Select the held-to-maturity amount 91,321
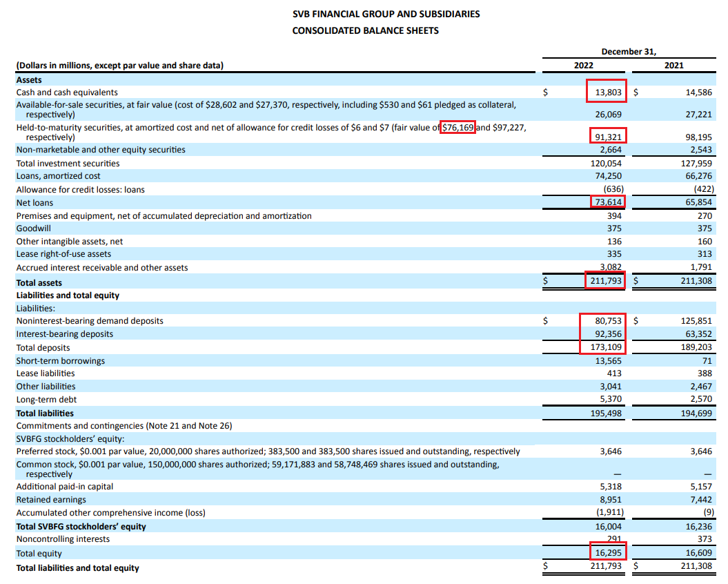The image size is (728, 584). point(608,137)
